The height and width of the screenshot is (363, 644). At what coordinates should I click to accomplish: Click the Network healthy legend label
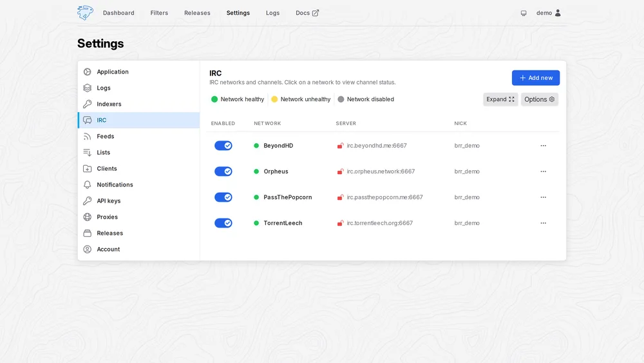pos(242,99)
